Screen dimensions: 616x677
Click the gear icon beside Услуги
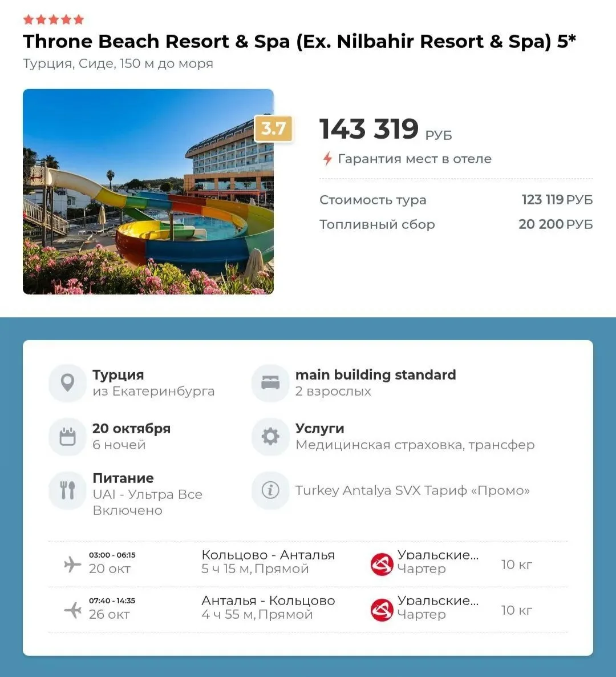pyautogui.click(x=270, y=437)
